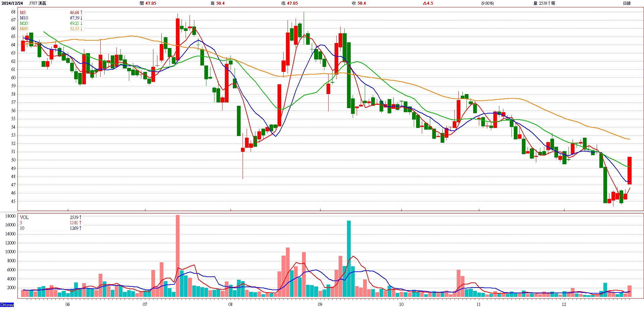Image resolution: width=644 pixels, height=310 pixels.
Task: Click the 開 47.05 opening price
Action: (148, 3)
